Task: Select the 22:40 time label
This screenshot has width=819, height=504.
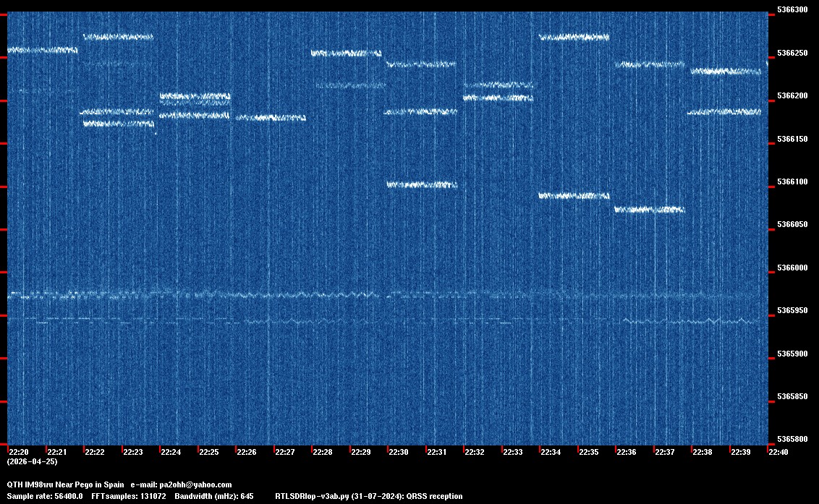Action: [778, 453]
